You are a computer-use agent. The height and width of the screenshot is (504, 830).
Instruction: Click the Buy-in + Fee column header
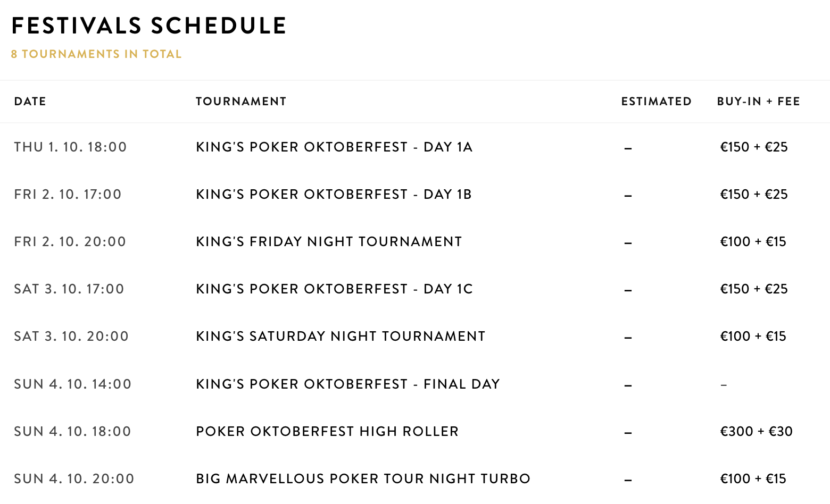(758, 102)
